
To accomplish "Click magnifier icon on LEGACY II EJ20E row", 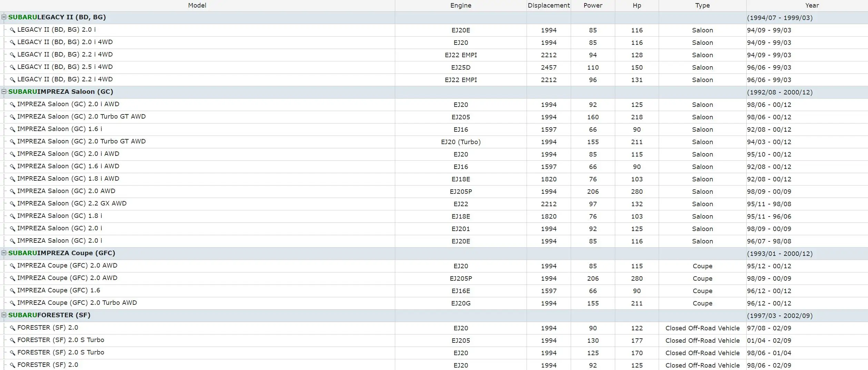I will (x=12, y=30).
